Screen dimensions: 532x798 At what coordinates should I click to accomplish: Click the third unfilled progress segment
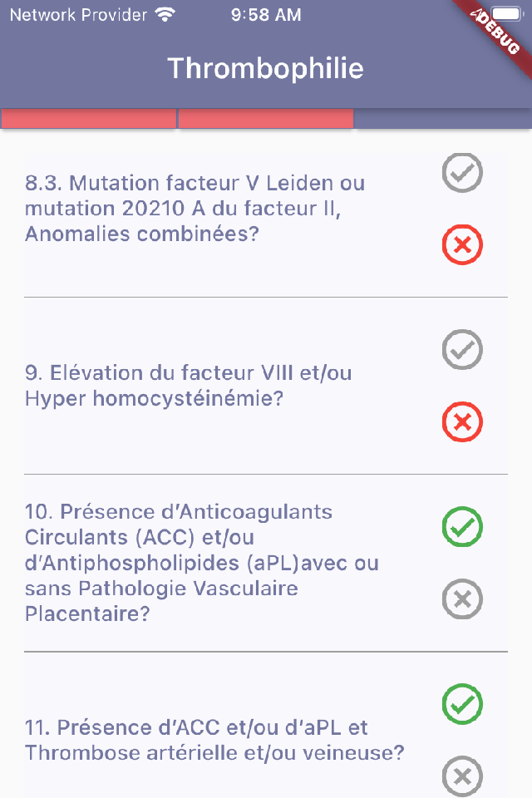point(443,119)
